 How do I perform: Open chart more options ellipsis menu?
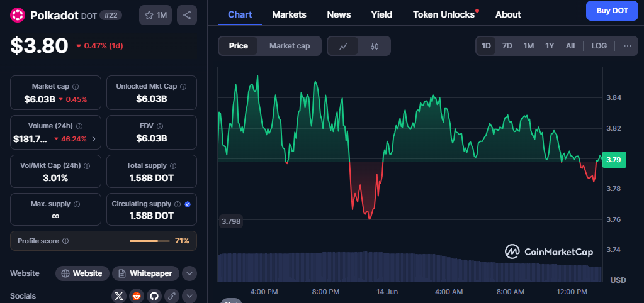(x=628, y=46)
